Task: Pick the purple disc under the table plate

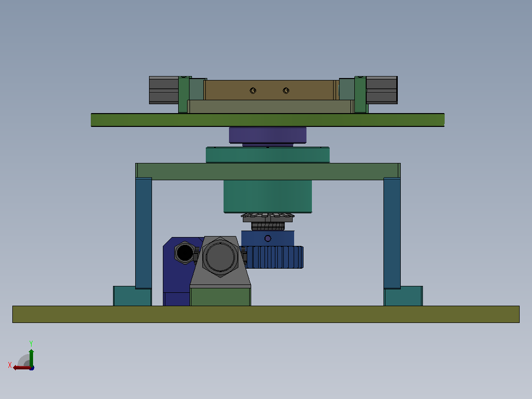Action: point(267,135)
